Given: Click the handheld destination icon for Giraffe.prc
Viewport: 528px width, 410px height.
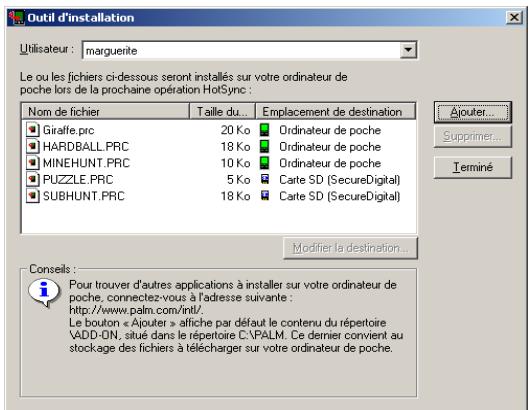Looking at the screenshot, I should pos(265,130).
